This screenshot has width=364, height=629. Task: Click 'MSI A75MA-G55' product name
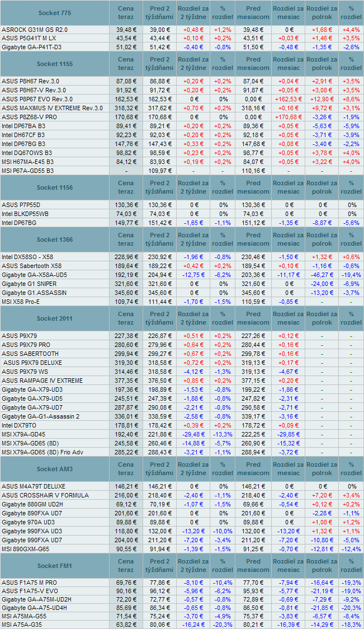[x=23, y=617]
